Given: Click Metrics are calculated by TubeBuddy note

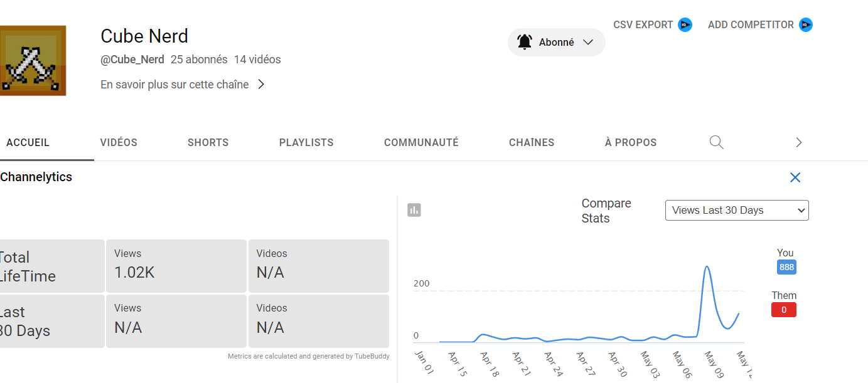Looking at the screenshot, I should [308, 356].
